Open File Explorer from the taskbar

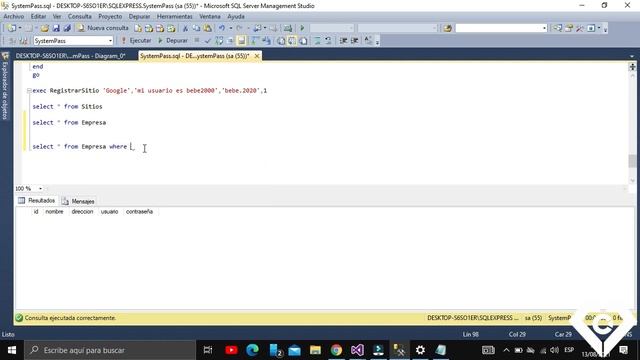pyautogui.click(x=315, y=350)
